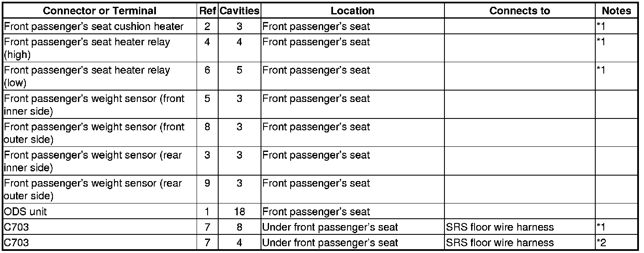Select the Ref column header
644x253 pixels.
[208, 11]
